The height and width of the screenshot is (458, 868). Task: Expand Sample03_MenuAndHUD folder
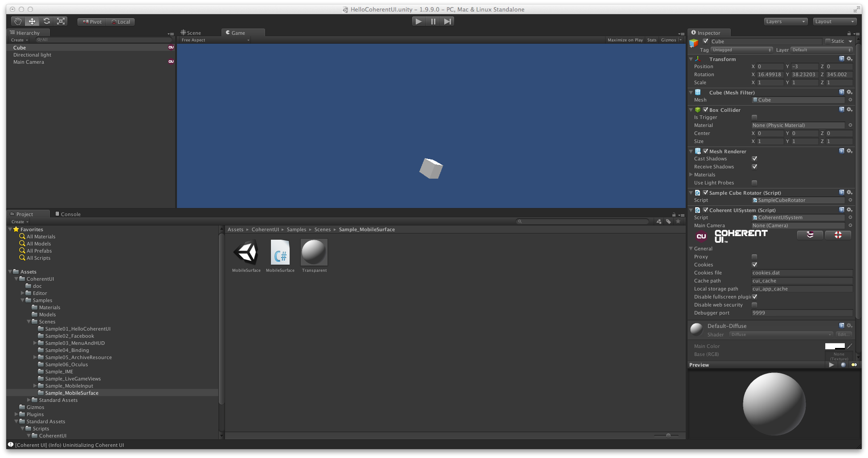tap(35, 343)
